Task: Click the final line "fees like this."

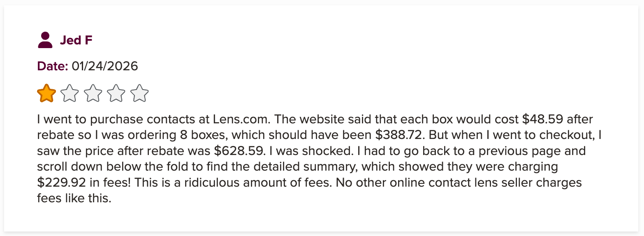Action: click(x=74, y=198)
